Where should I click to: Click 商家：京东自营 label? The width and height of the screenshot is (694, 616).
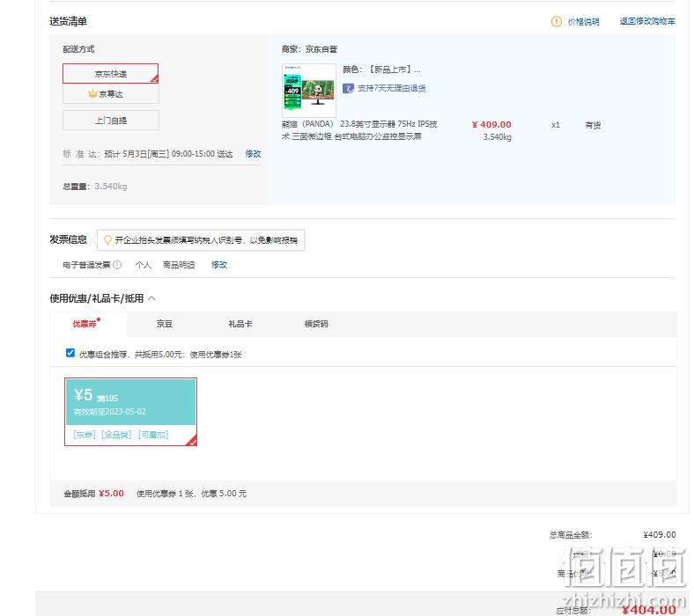(x=309, y=49)
